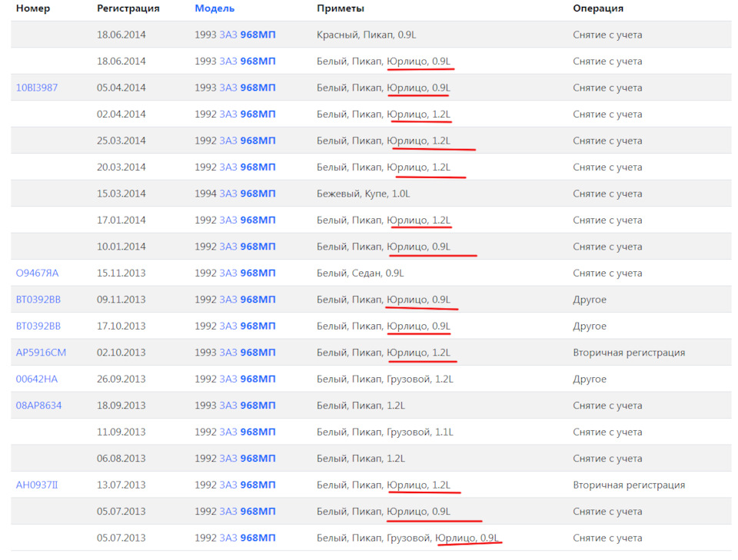Screen dimensions: 738x560
Task: Select the date 26.09.2013
Action: 121,379
